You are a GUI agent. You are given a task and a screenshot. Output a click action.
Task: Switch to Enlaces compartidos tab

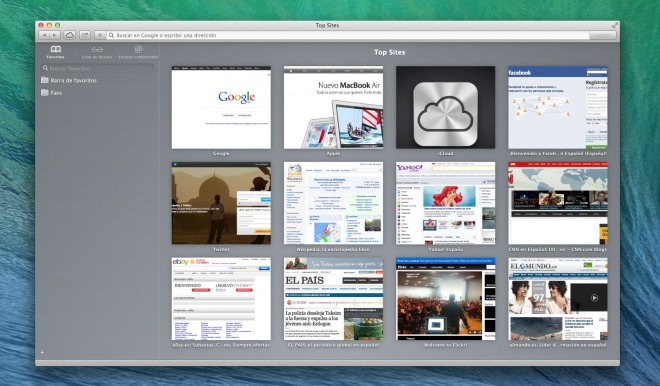click(138, 52)
